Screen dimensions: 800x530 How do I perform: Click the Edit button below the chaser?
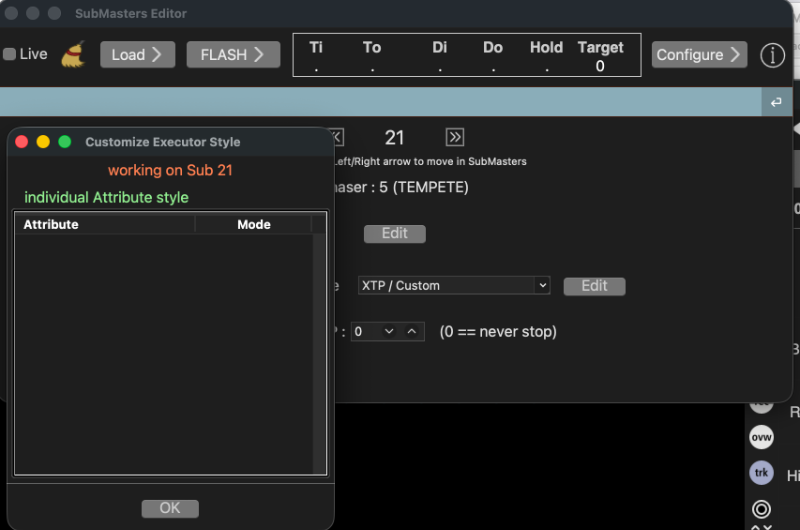click(x=394, y=233)
